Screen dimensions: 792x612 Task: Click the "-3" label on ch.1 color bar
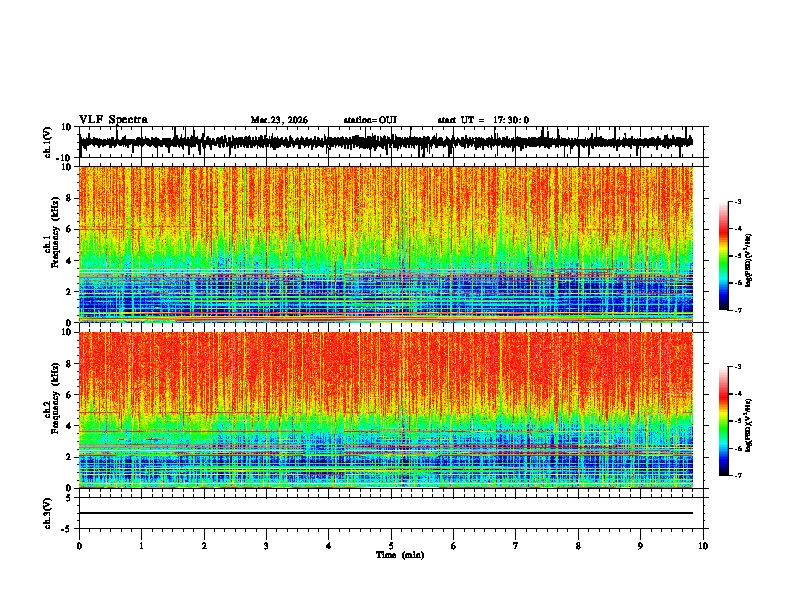(x=738, y=201)
